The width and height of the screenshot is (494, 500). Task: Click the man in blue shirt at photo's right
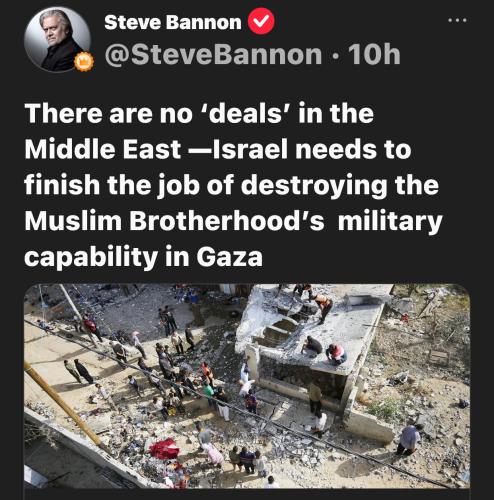click(408, 438)
